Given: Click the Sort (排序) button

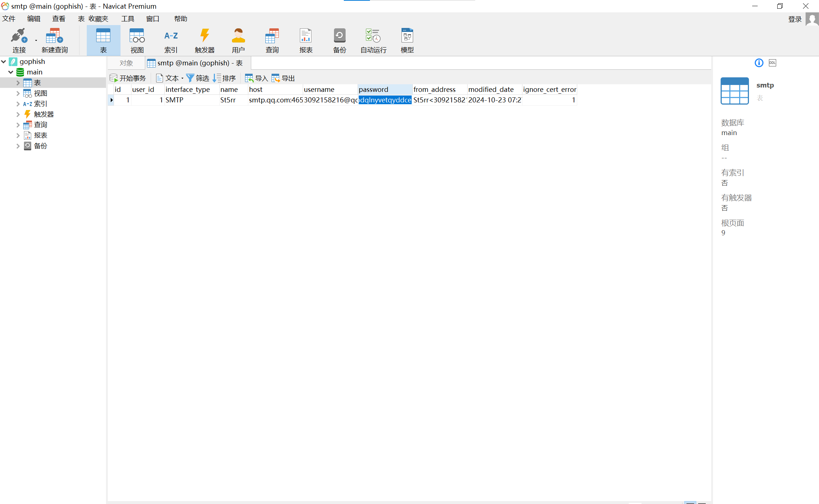Looking at the screenshot, I should [x=224, y=78].
